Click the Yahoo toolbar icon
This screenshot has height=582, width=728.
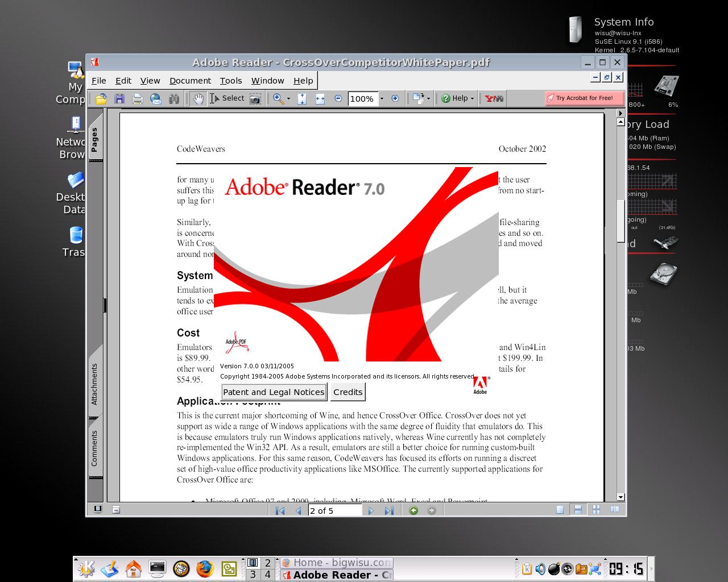494,98
